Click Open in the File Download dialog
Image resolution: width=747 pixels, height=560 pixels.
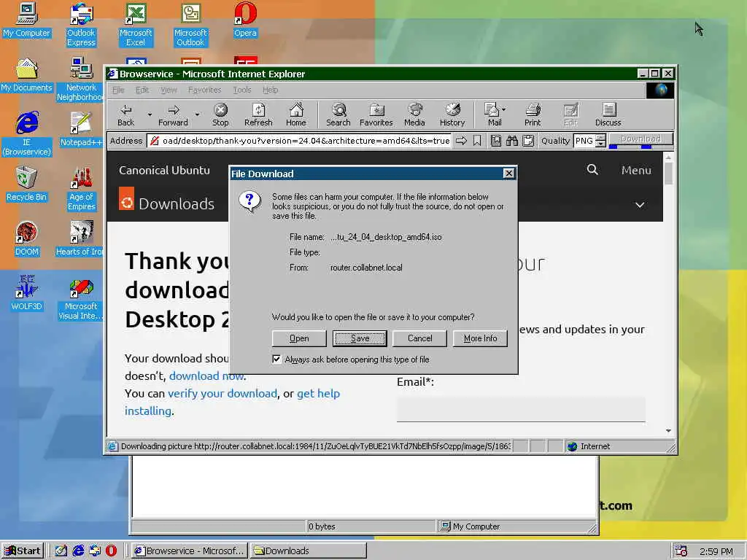(x=299, y=338)
